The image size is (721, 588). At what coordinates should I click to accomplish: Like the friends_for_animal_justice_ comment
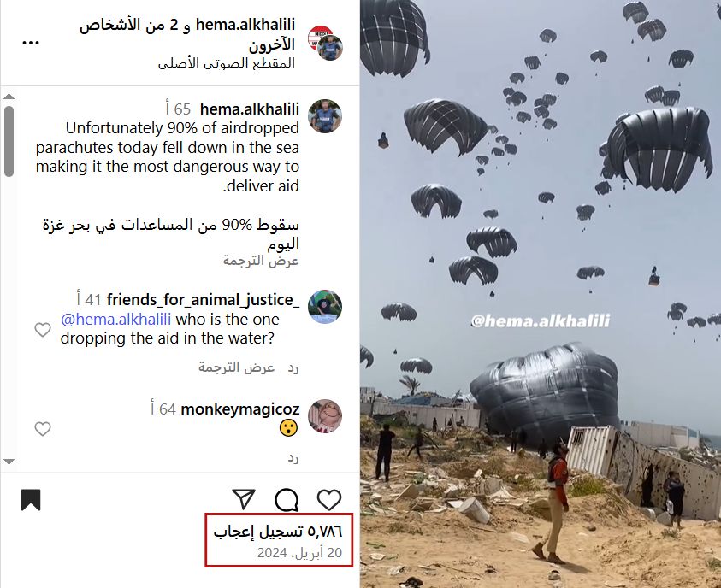[x=43, y=329]
